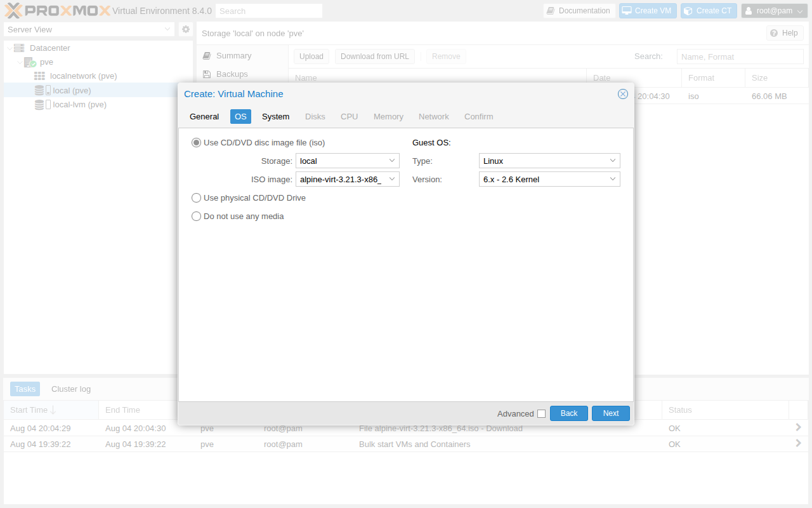Focus the Name, Format search field
The height and width of the screenshot is (508, 812).
coord(740,57)
